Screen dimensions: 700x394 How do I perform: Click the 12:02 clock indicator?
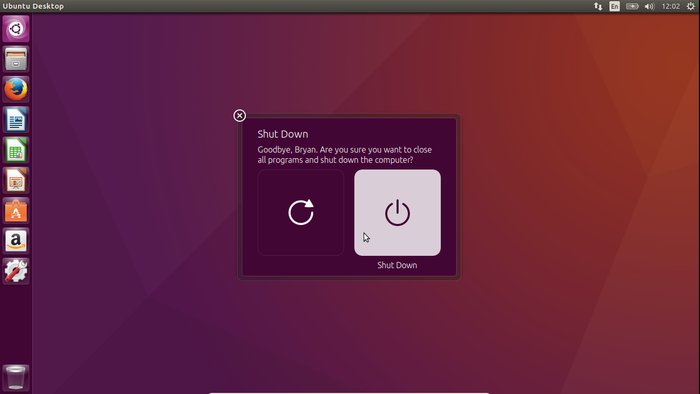point(671,6)
